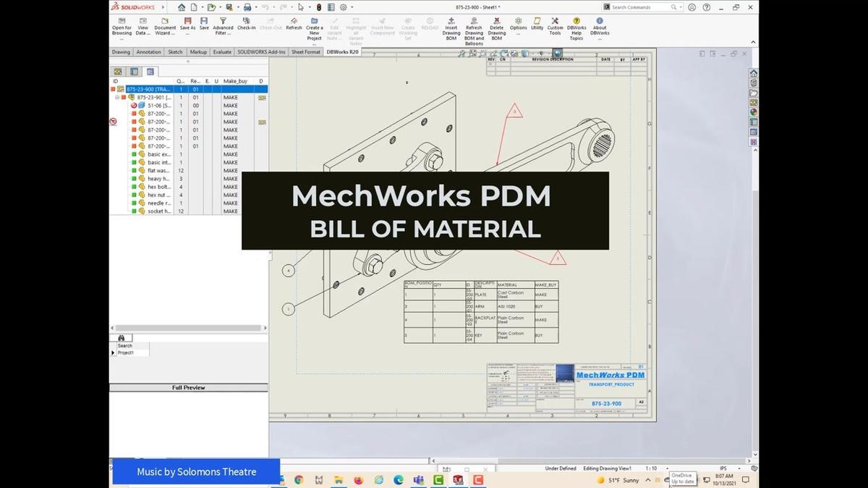The width and height of the screenshot is (868, 488).
Task: Open the Annotation ribbon tab
Action: pos(149,52)
